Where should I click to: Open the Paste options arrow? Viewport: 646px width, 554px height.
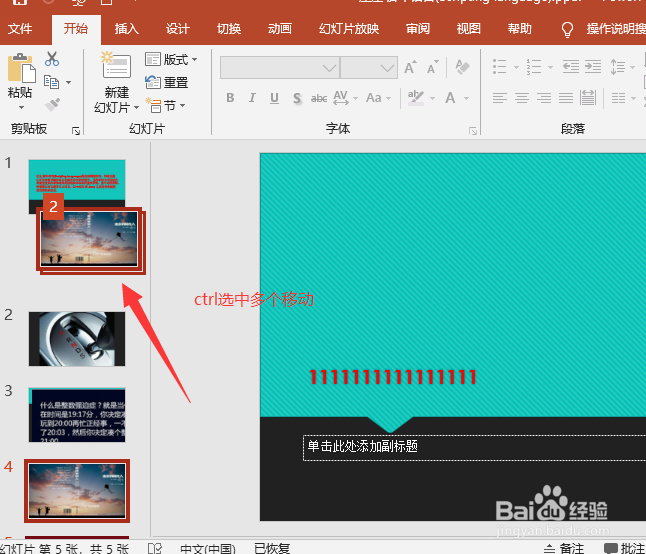click(x=21, y=108)
